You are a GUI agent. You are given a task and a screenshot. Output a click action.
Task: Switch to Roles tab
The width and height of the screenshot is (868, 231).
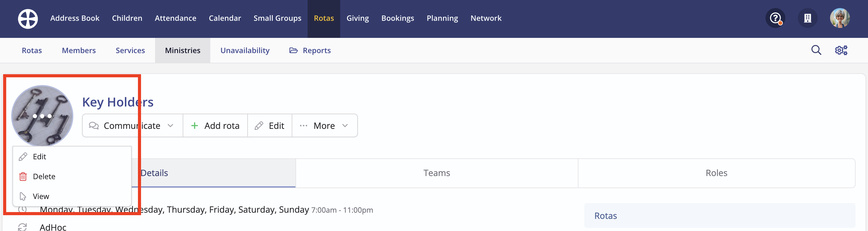pos(716,173)
